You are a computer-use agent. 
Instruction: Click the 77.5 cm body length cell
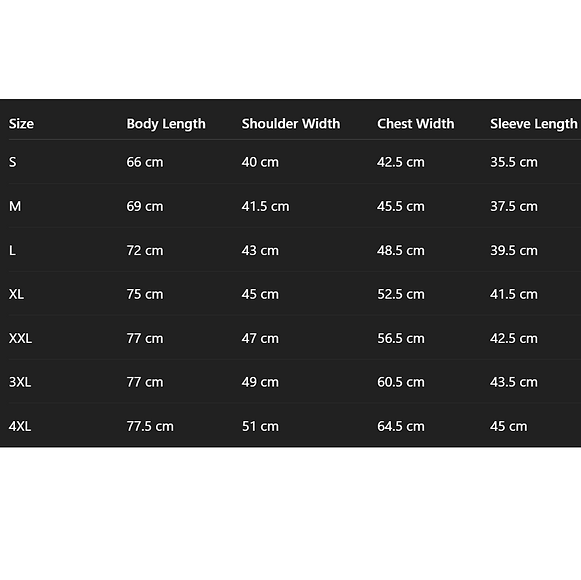(150, 426)
